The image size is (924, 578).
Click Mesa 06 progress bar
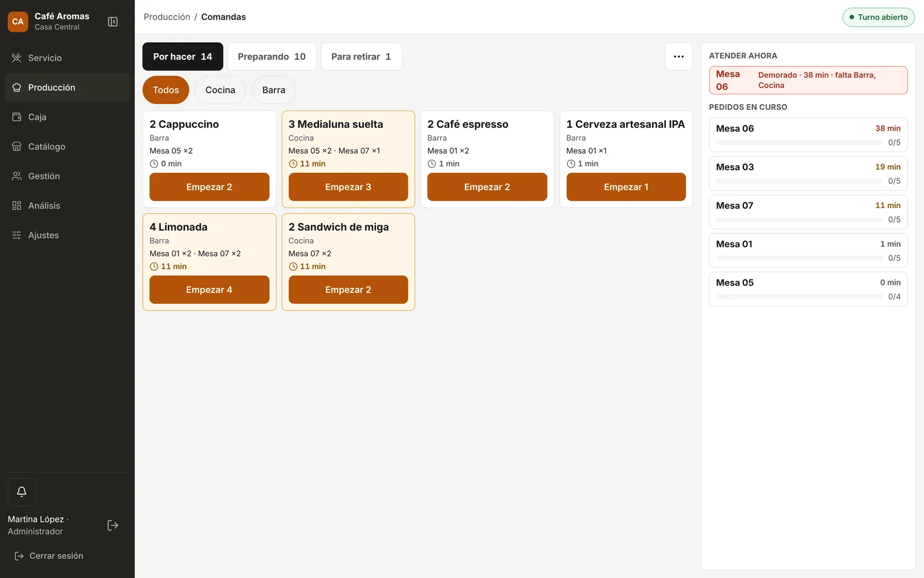point(799,143)
